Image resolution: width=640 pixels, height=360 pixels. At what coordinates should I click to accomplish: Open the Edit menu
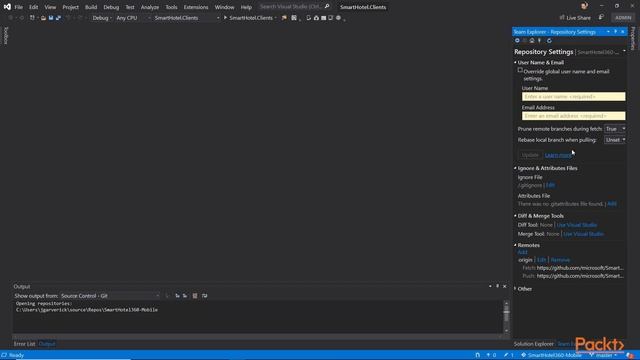33,7
